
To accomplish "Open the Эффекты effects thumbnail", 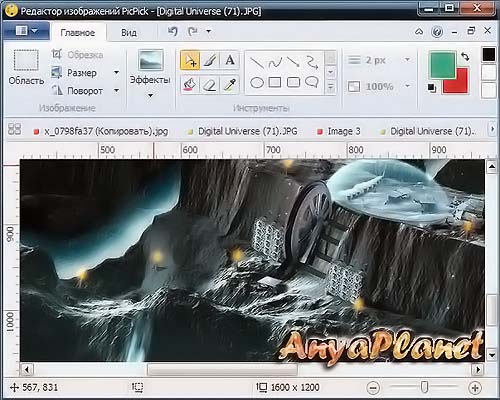I will coord(151,60).
